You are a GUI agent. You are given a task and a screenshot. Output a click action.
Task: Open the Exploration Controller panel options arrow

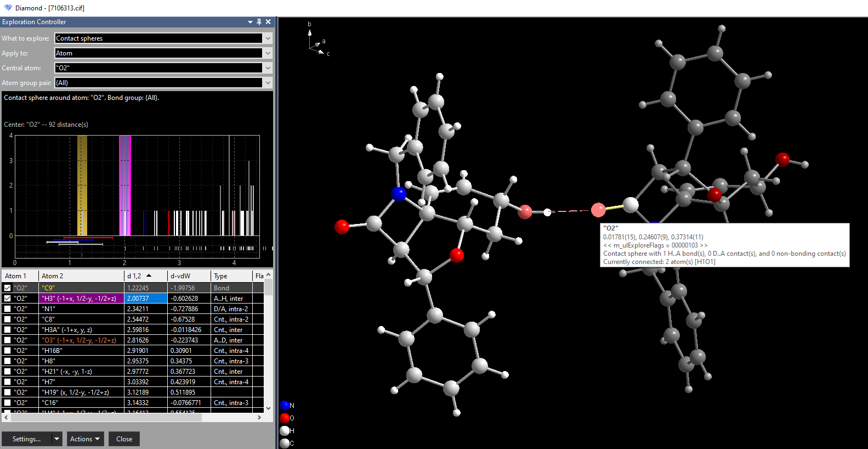click(251, 22)
